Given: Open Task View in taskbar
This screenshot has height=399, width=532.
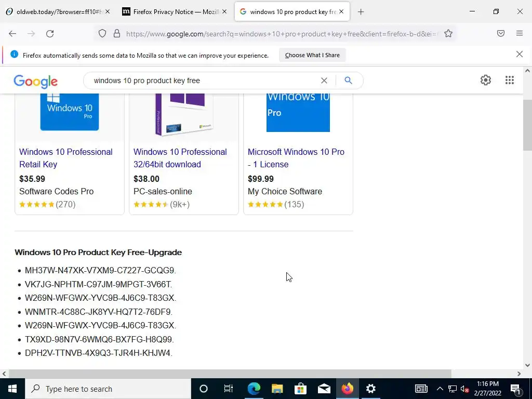Looking at the screenshot, I should point(229,389).
